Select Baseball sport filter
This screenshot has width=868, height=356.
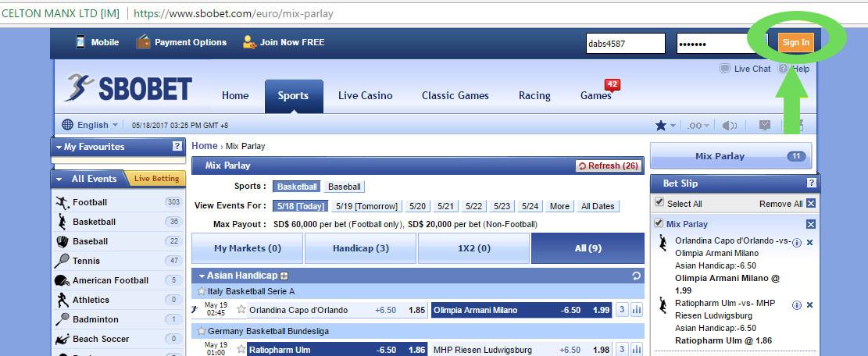pyautogui.click(x=345, y=187)
